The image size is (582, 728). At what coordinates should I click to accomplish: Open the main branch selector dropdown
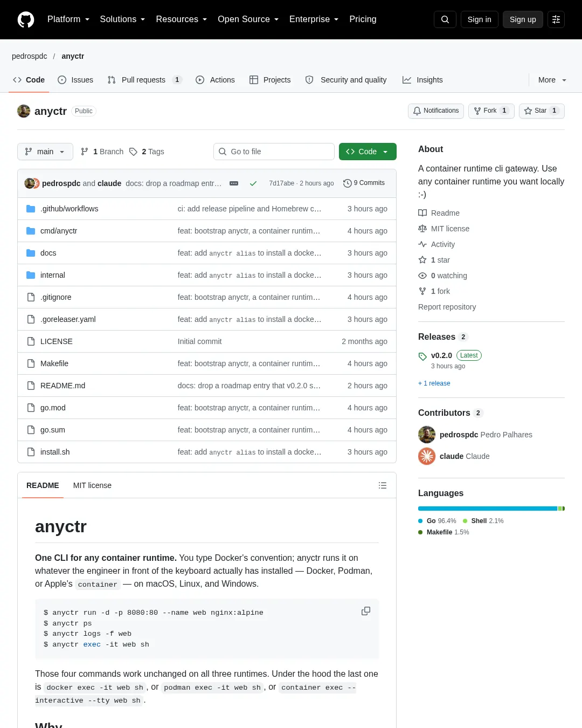(x=45, y=152)
